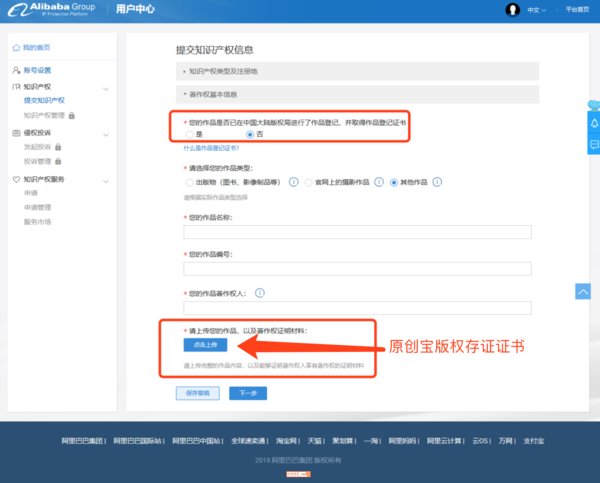Open footer link 聚划算
Image resolution: width=600 pixels, height=483 pixels.
pos(342,441)
